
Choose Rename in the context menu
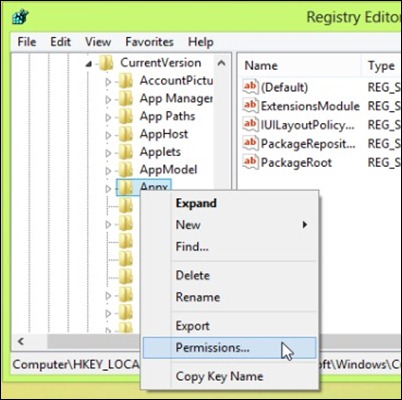(230, 297)
